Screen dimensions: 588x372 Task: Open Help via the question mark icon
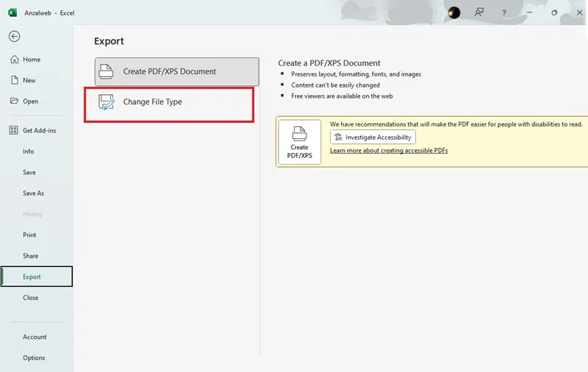[x=504, y=12]
